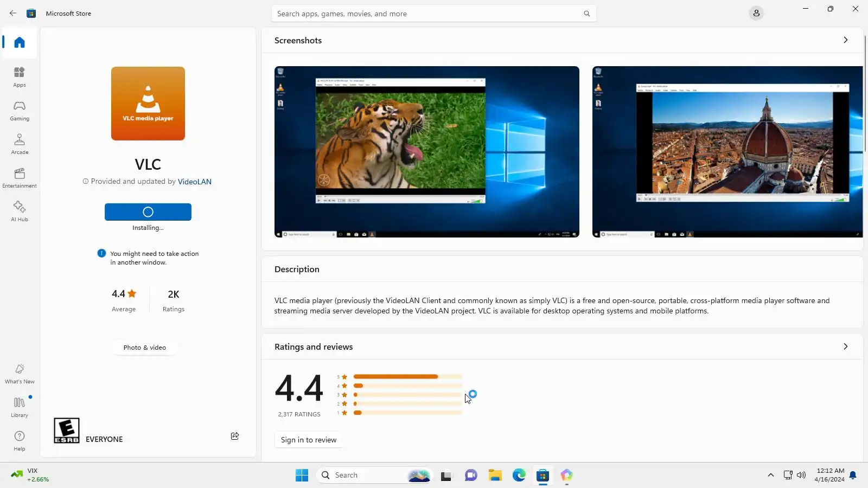
Task: Open the Library
Action: tap(20, 407)
